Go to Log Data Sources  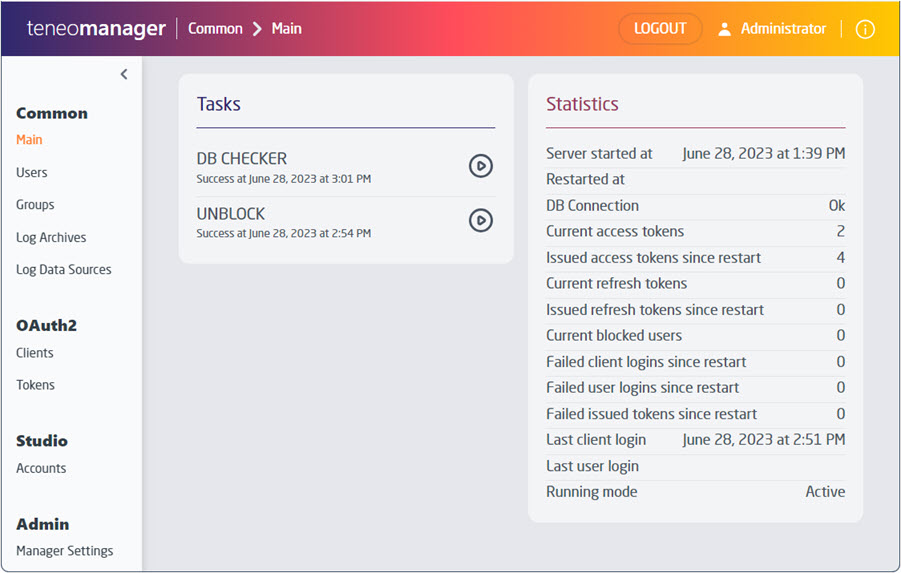[x=64, y=270]
